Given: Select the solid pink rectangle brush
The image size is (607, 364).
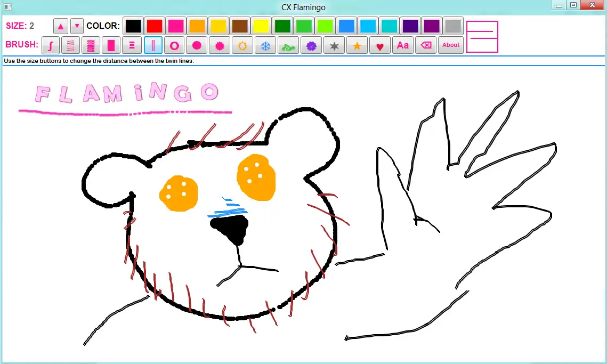Looking at the screenshot, I should pyautogui.click(x=111, y=45).
